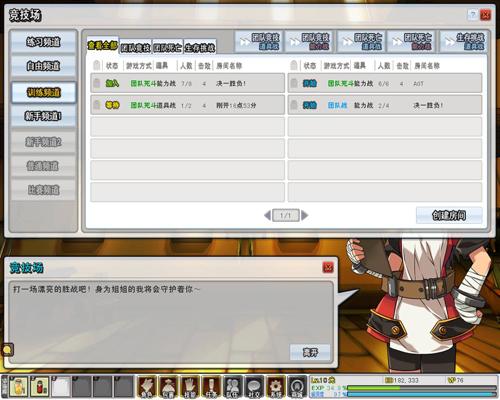Switch to the 团队死亡 filter tab

point(168,48)
